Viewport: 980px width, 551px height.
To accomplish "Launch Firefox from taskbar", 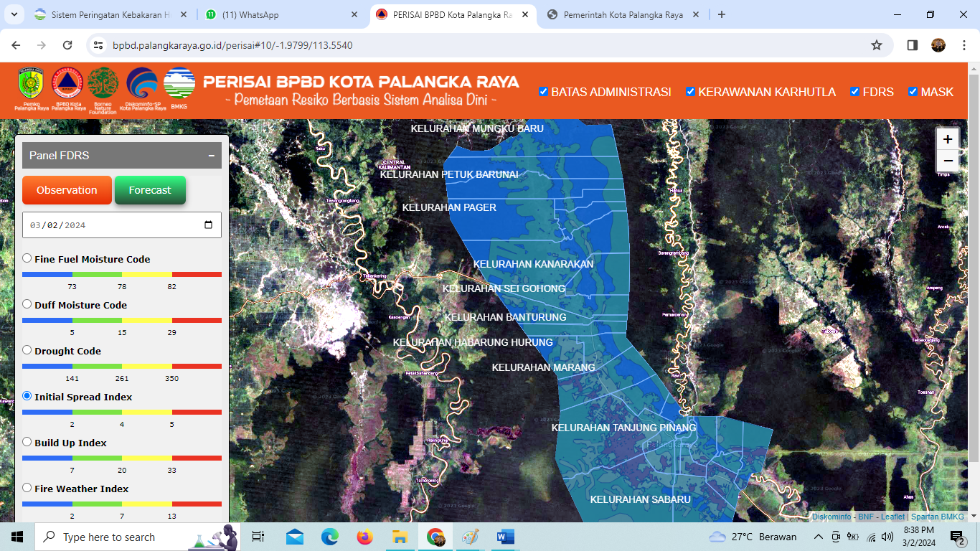I will point(364,537).
